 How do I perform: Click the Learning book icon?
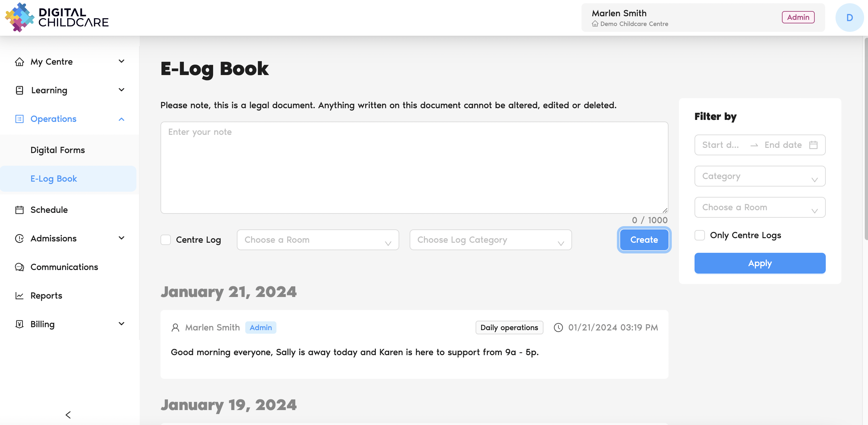point(19,90)
